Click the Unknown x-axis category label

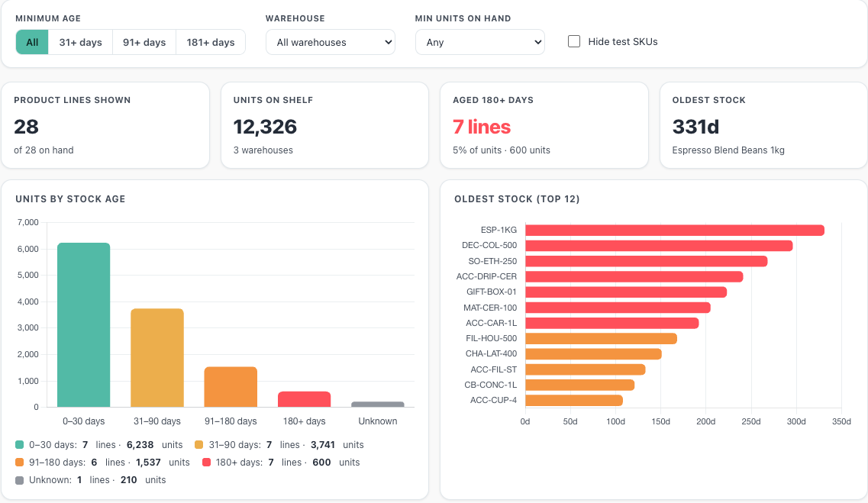point(378,421)
